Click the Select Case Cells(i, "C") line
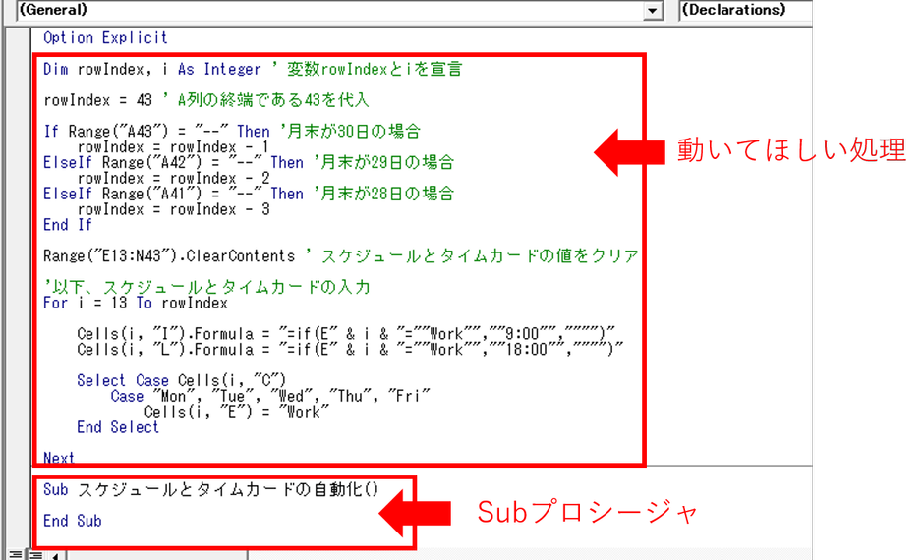This screenshot has width=924, height=560. coord(181,380)
